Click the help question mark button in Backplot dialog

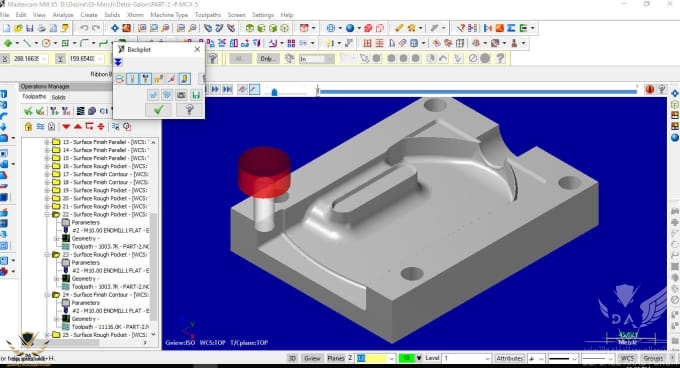pyautogui.click(x=190, y=110)
